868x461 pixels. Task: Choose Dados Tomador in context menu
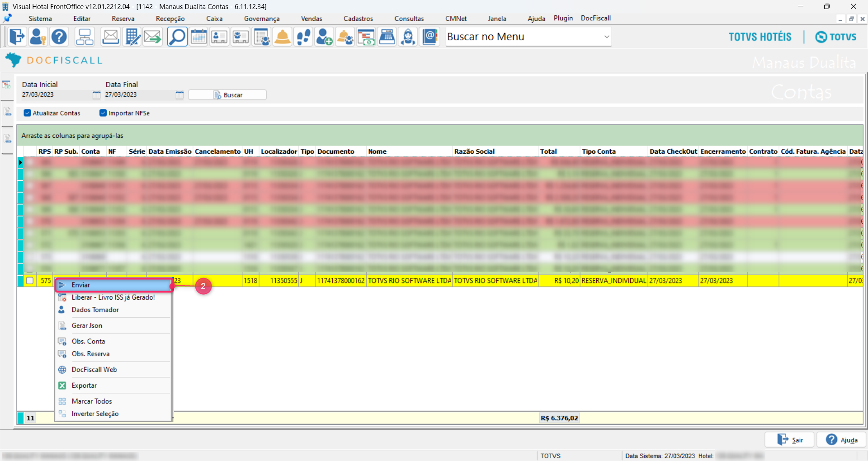[x=113, y=310]
